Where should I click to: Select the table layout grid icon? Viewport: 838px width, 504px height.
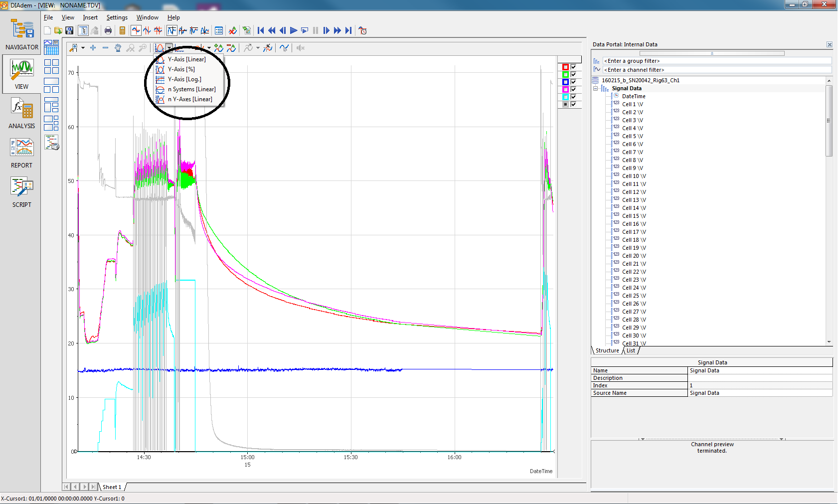(51, 47)
